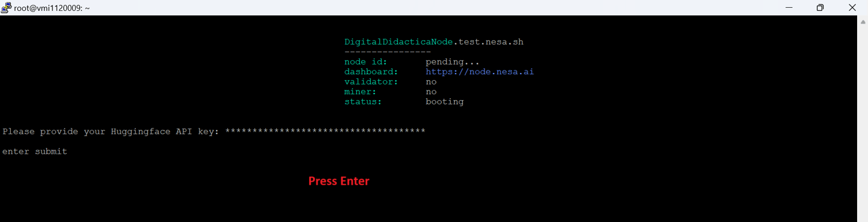Minimize the terminal window

click(x=789, y=8)
